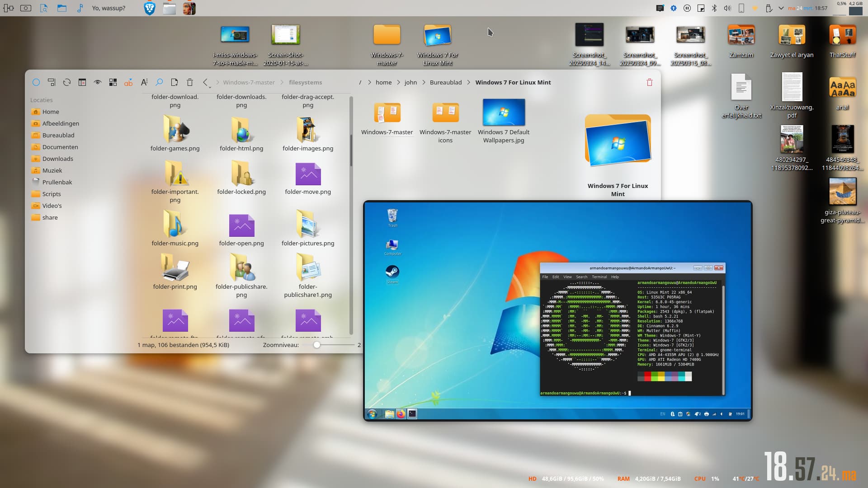868x488 pixels.
Task: Click the pause media tray icon
Action: point(687,8)
